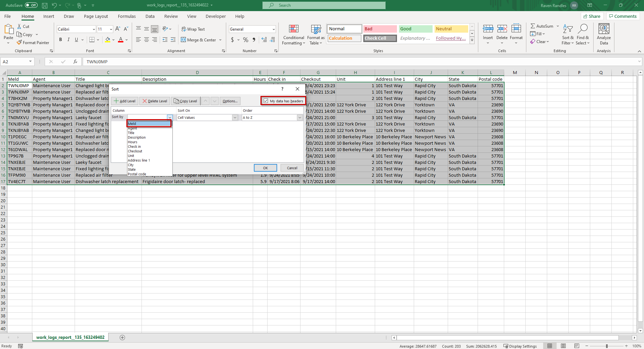Open the Formulas ribbon tab
Screen dimensions: 644x349
point(127,16)
